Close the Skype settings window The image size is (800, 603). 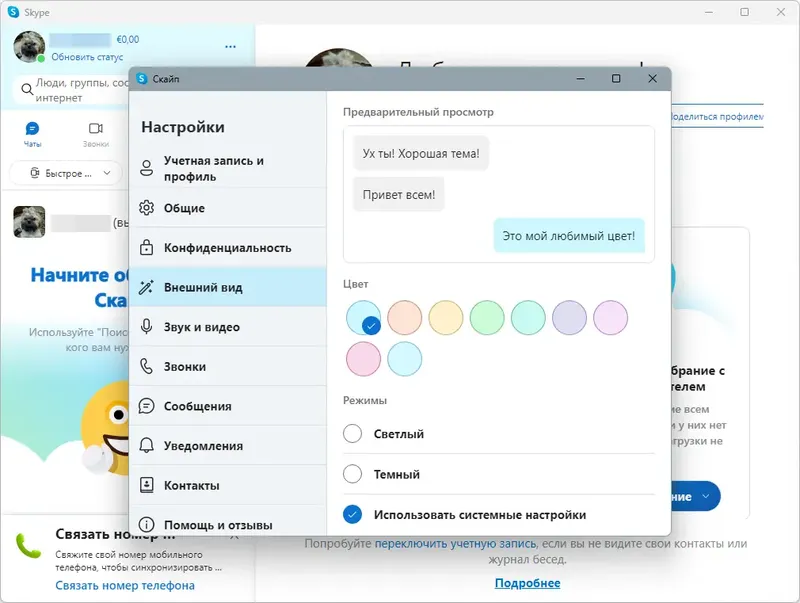click(652, 79)
